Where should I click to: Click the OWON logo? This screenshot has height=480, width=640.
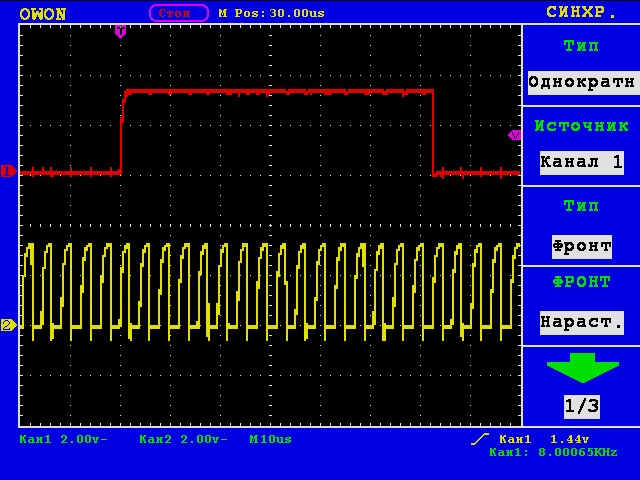click(x=42, y=14)
